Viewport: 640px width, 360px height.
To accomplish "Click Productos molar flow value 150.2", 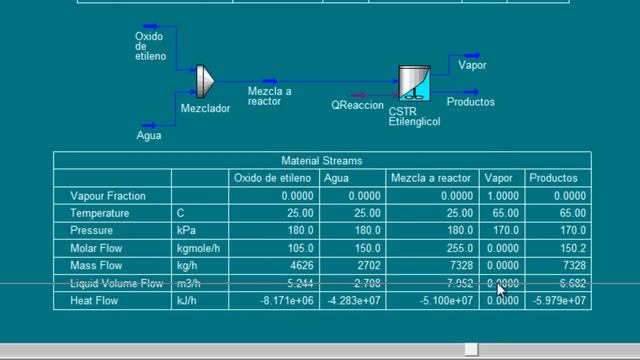I will tap(573, 248).
